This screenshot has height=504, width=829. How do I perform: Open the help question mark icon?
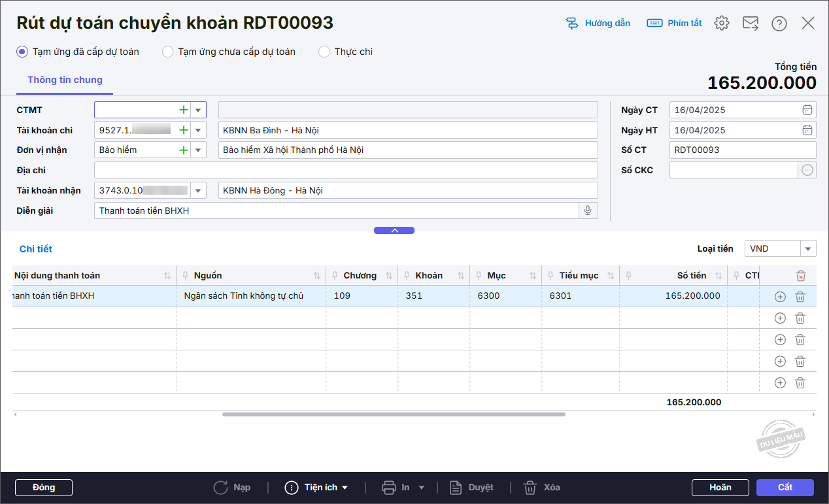tap(779, 24)
